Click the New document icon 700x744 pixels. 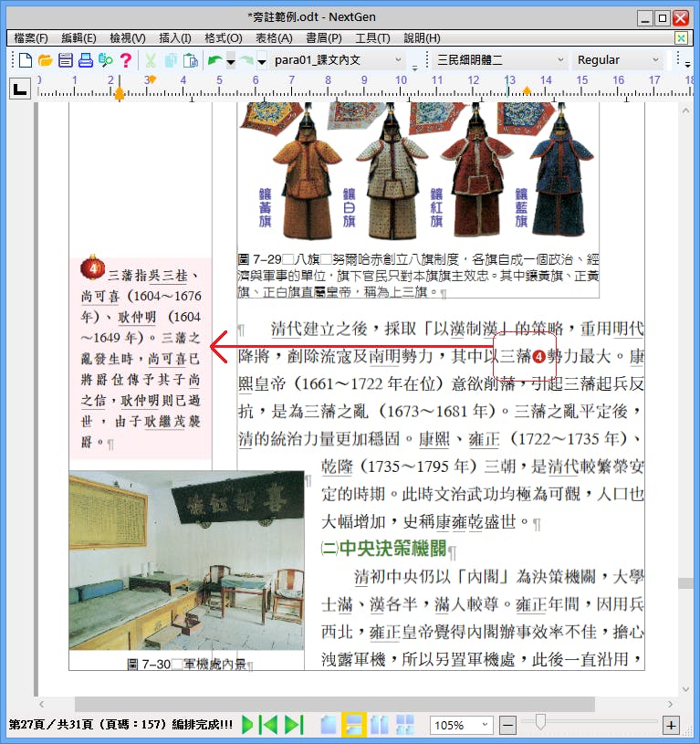[x=26, y=60]
